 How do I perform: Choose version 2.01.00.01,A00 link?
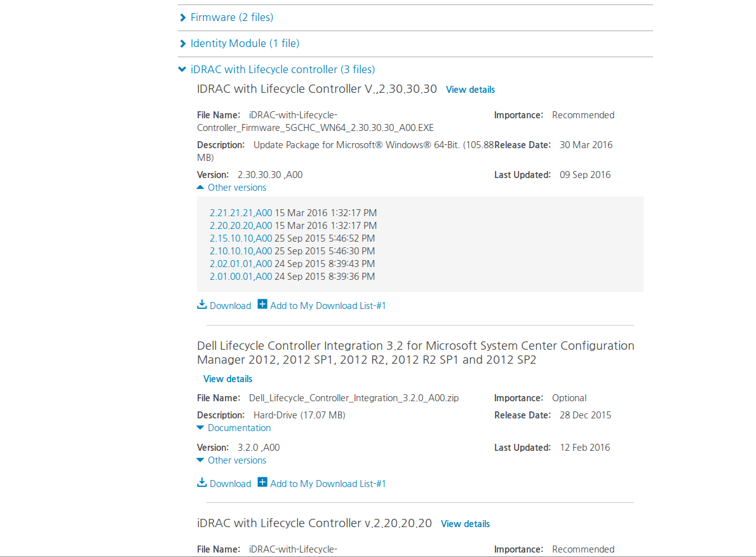coord(241,277)
